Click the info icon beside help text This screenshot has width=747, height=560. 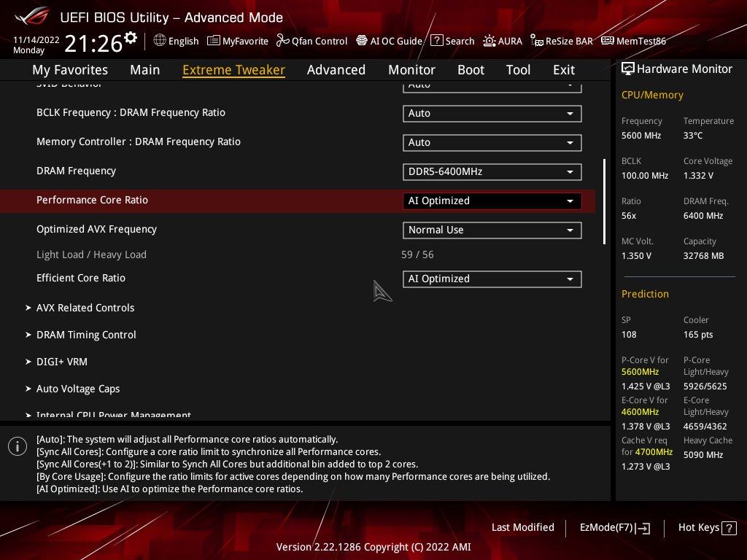(18, 446)
